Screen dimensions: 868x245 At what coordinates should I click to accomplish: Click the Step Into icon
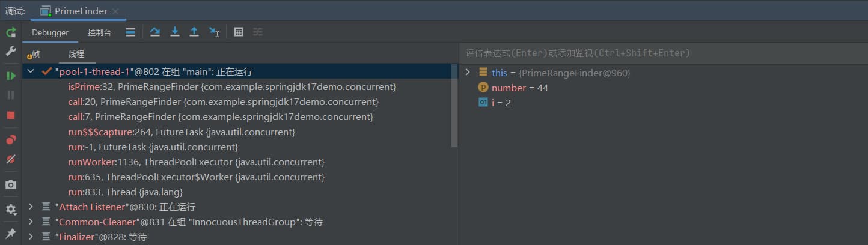pos(175,32)
